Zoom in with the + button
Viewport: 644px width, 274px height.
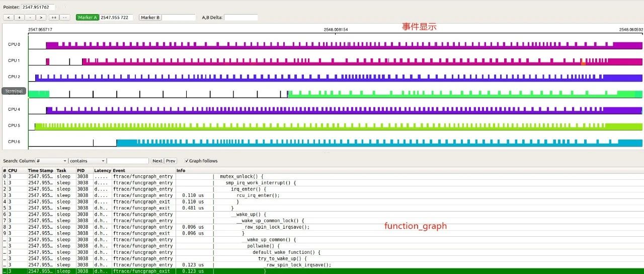(19, 17)
